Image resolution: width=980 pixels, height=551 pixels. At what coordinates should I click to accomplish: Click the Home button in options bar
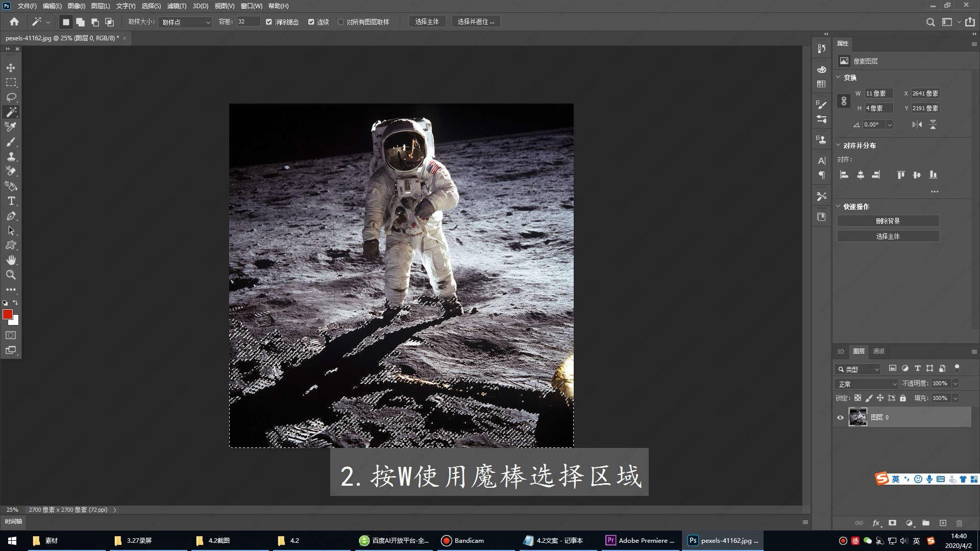(x=14, y=21)
